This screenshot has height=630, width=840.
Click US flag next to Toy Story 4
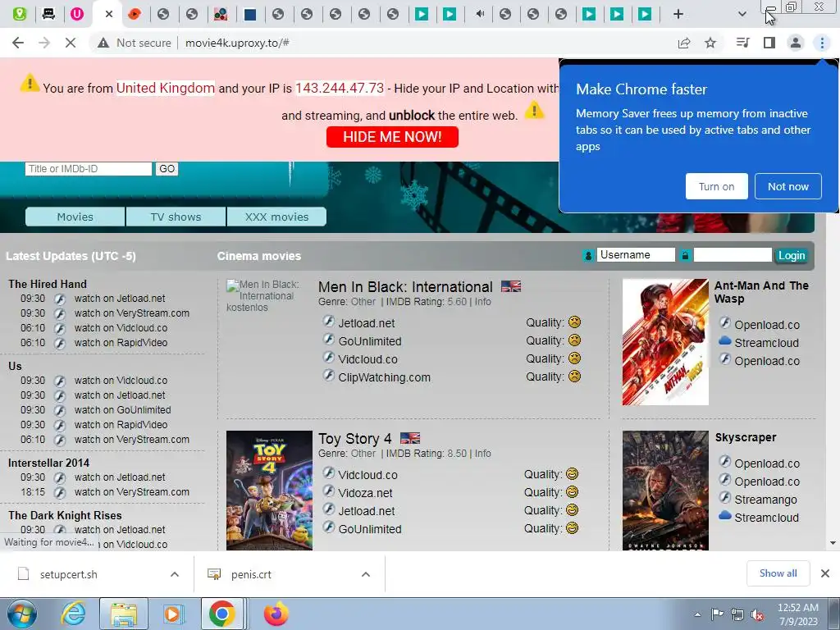tap(410, 438)
